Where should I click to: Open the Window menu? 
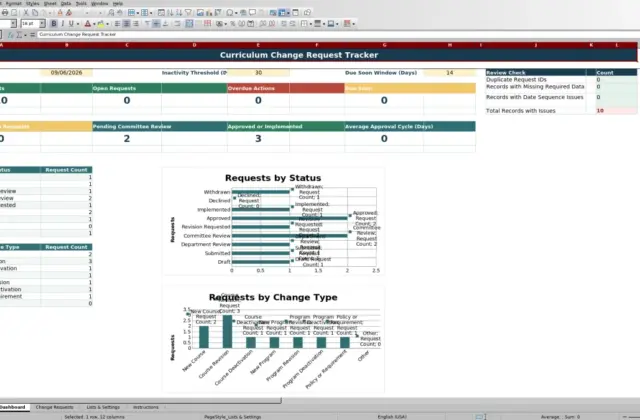point(100,3)
